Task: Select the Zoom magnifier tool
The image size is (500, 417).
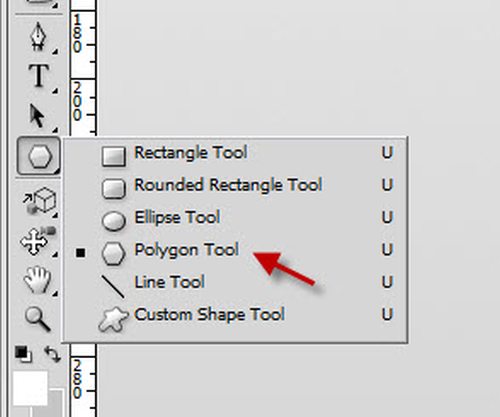Action: 37,319
